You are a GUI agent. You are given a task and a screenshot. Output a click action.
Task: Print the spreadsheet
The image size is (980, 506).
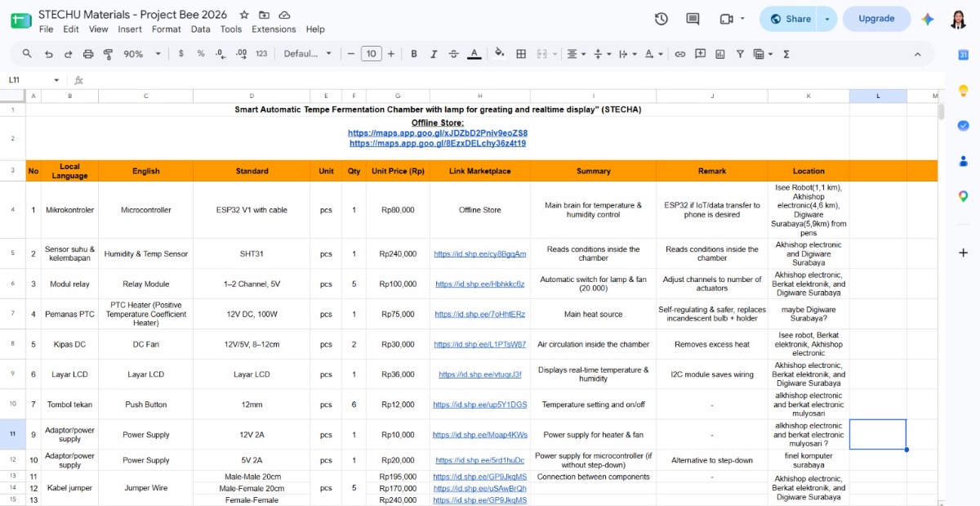tap(88, 54)
